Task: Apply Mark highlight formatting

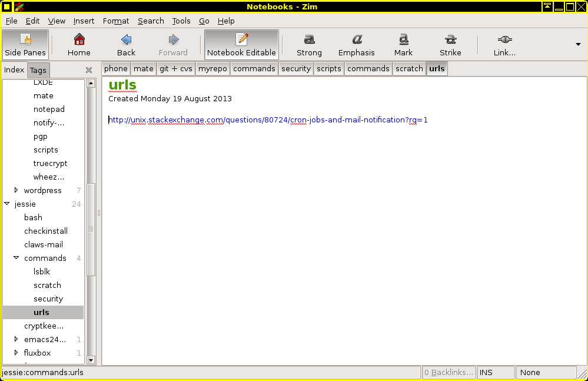Action: 403,45
